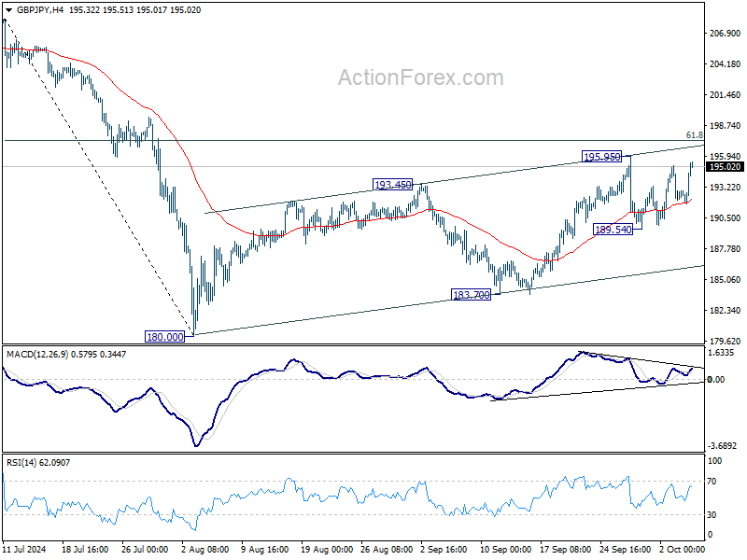Click the 18 Jul 16:00 time label
This screenshot has width=747, height=560.
pos(85,549)
